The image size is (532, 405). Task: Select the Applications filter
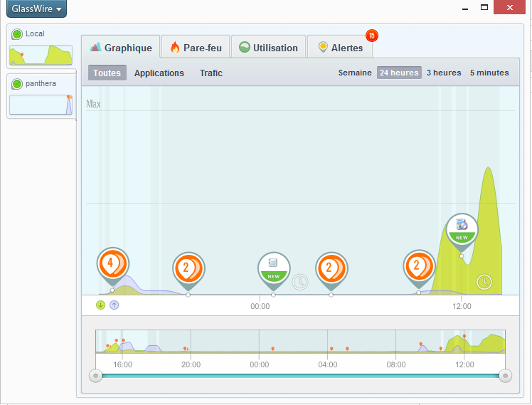pyautogui.click(x=159, y=73)
